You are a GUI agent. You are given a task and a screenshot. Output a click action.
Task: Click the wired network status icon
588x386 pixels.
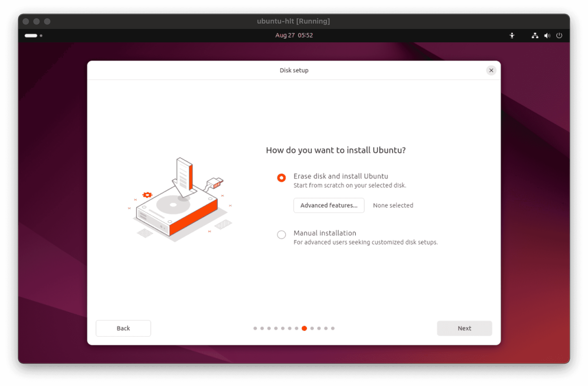click(x=535, y=35)
